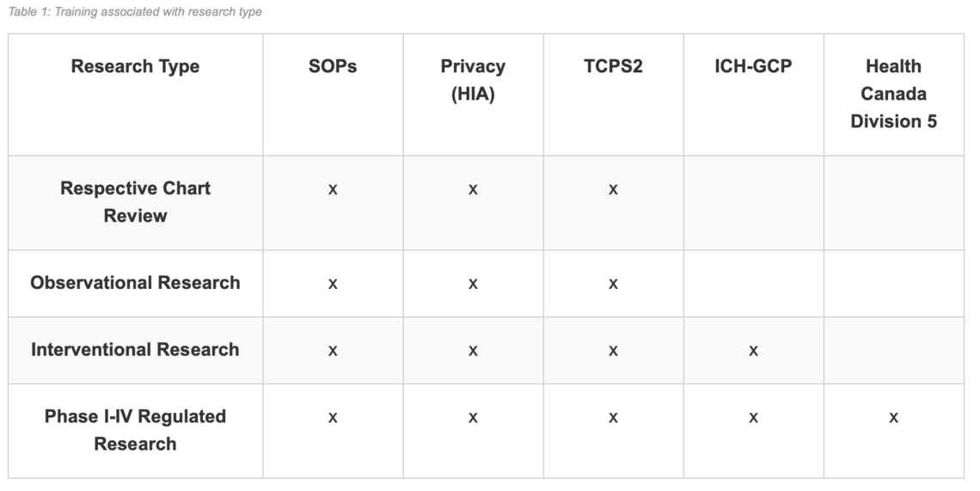Click the TCPS2 x for Observational Research

(x=613, y=284)
